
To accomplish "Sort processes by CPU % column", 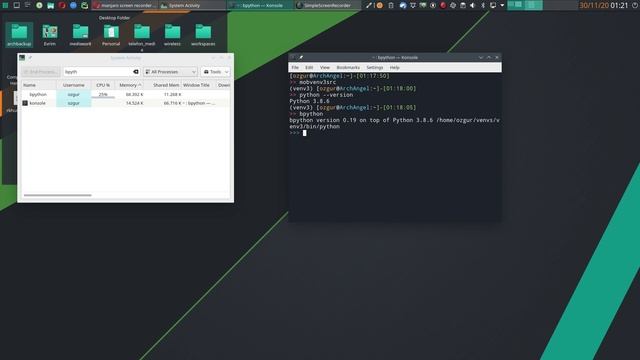I will tap(103, 85).
